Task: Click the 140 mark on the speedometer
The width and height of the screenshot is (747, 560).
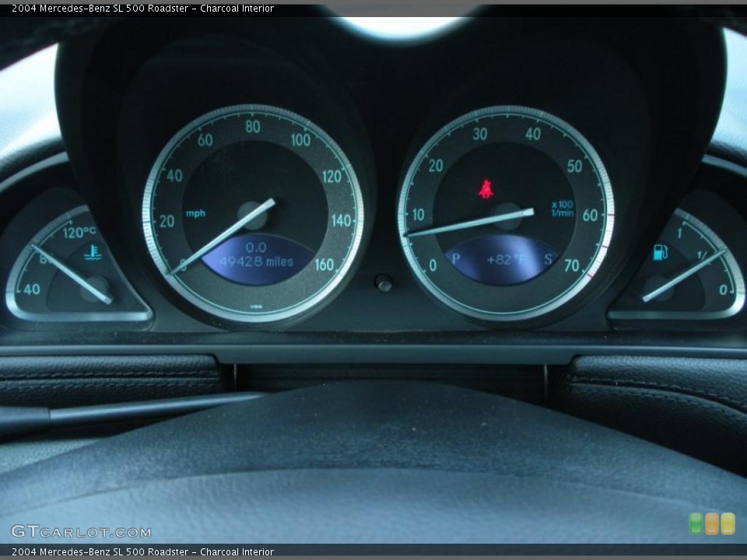Action: 341,220
